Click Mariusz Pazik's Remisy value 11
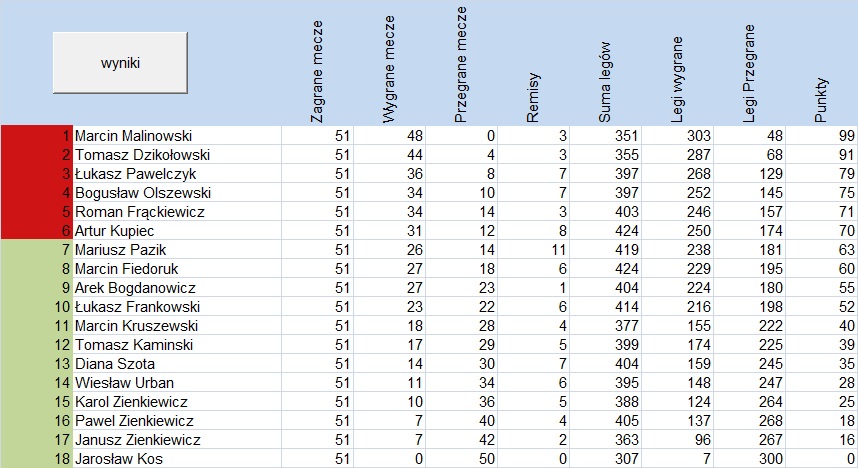The width and height of the screenshot is (858, 468). 534,250
